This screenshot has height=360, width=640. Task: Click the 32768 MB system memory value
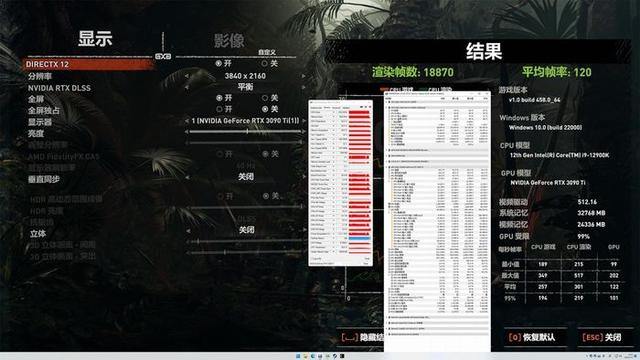(x=591, y=213)
